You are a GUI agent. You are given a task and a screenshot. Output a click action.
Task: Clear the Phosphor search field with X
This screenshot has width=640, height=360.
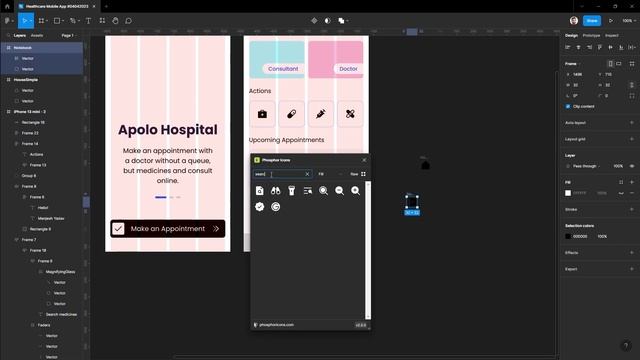coord(307,174)
